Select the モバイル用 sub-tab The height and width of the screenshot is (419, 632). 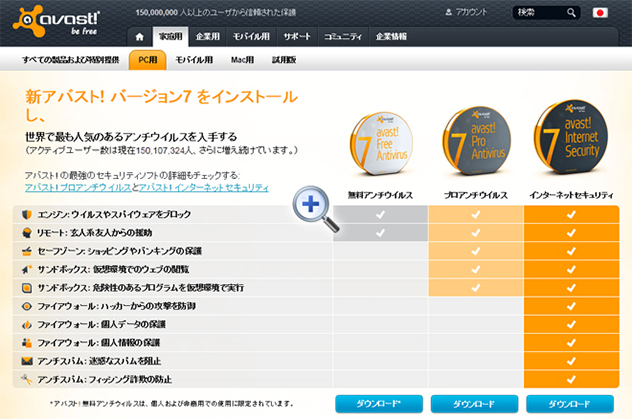(x=194, y=60)
